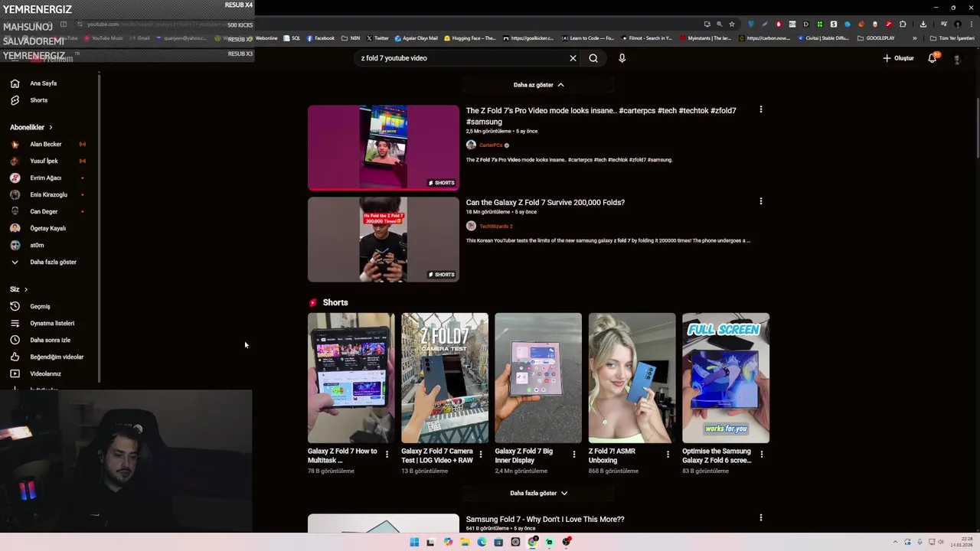Open Edge browser from taskbar
The image size is (980, 551).
[x=482, y=542]
